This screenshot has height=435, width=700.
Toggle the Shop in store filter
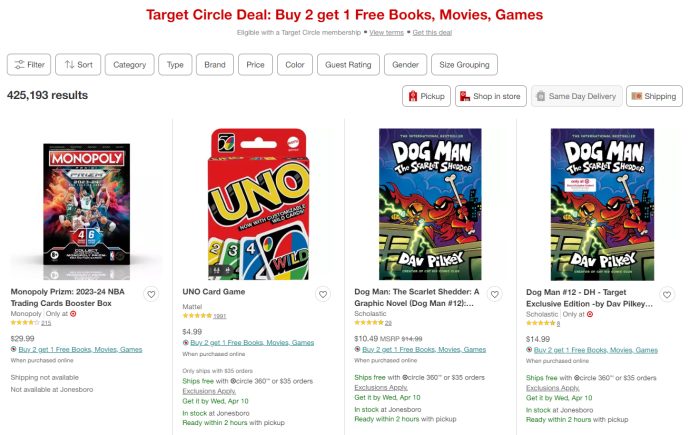[490, 96]
